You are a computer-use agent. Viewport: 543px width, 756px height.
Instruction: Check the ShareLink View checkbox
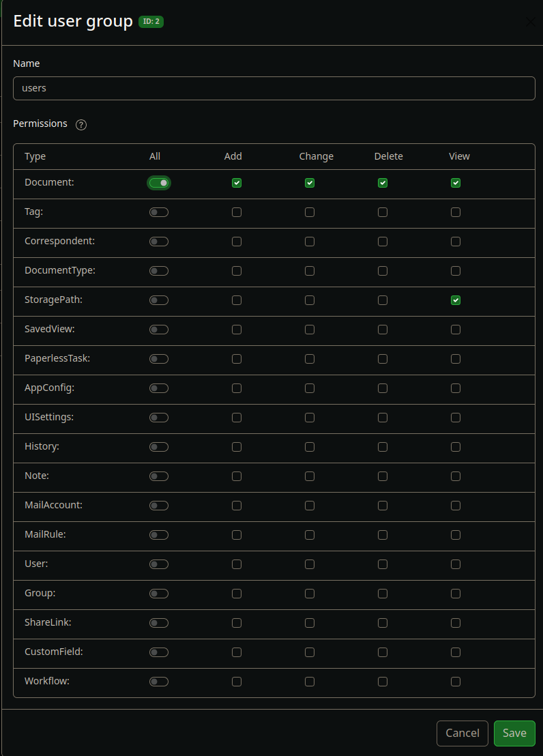456,623
